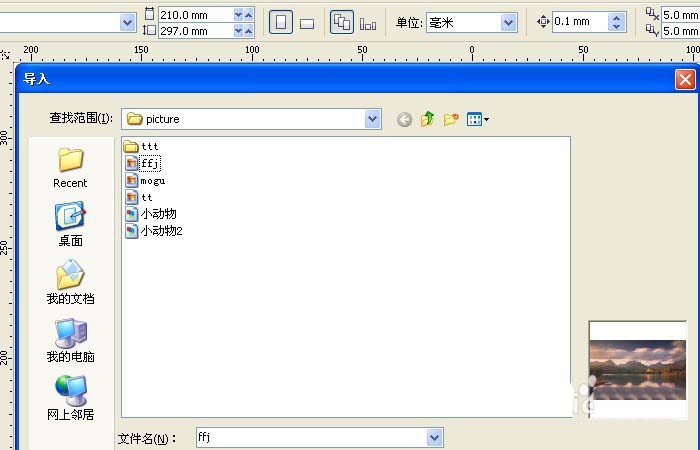Select the 小动物2 file
Viewport: 700px width, 450px height.
tap(154, 231)
